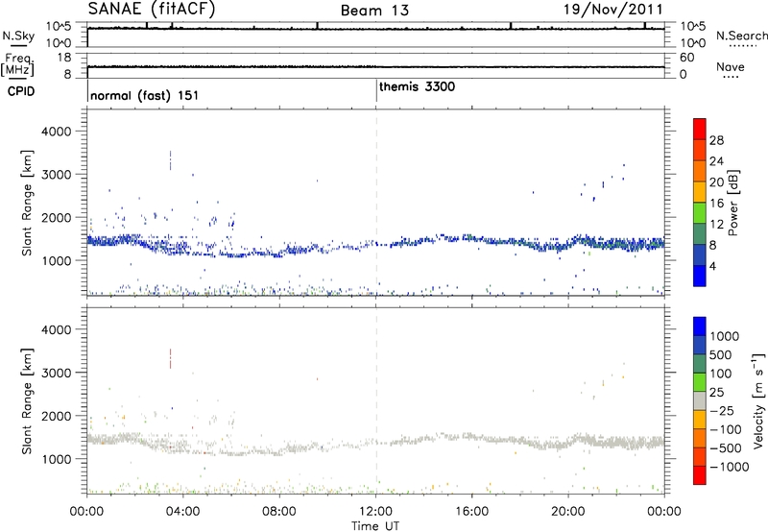
Task: Click the CPID row label
Action: tap(21, 91)
